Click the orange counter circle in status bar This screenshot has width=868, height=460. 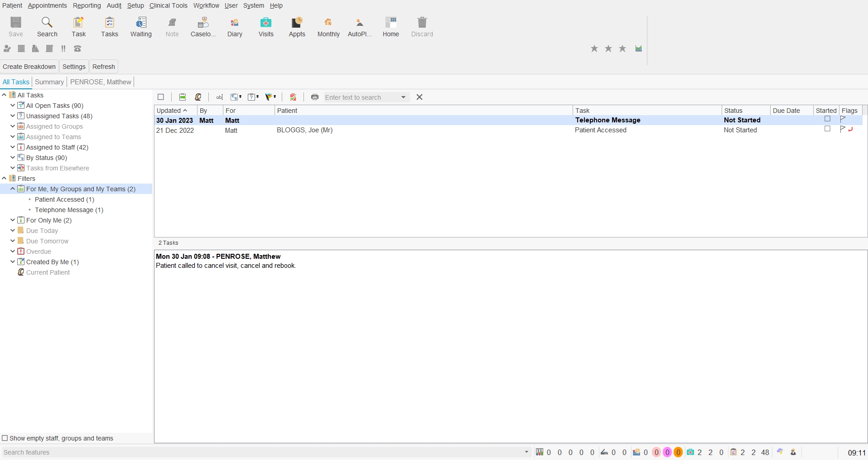pyautogui.click(x=678, y=452)
